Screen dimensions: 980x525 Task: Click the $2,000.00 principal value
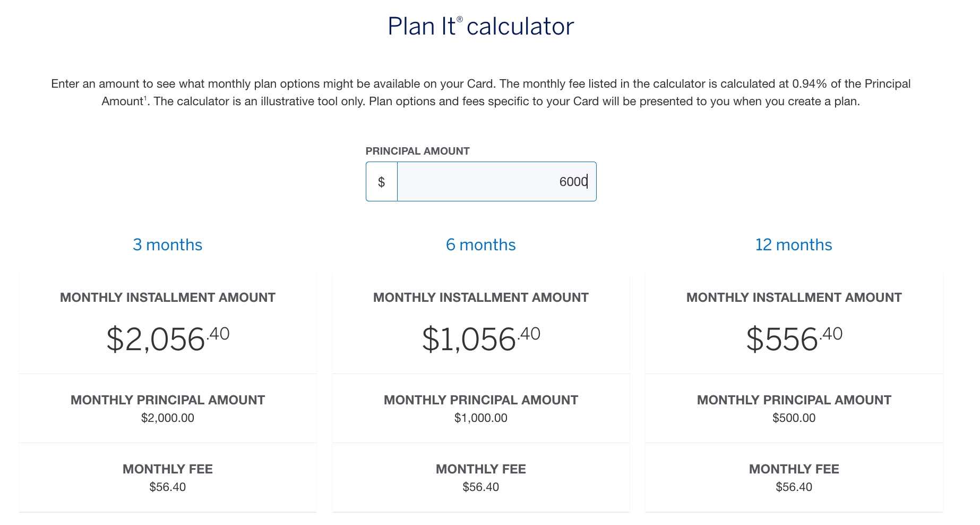pyautogui.click(x=167, y=418)
